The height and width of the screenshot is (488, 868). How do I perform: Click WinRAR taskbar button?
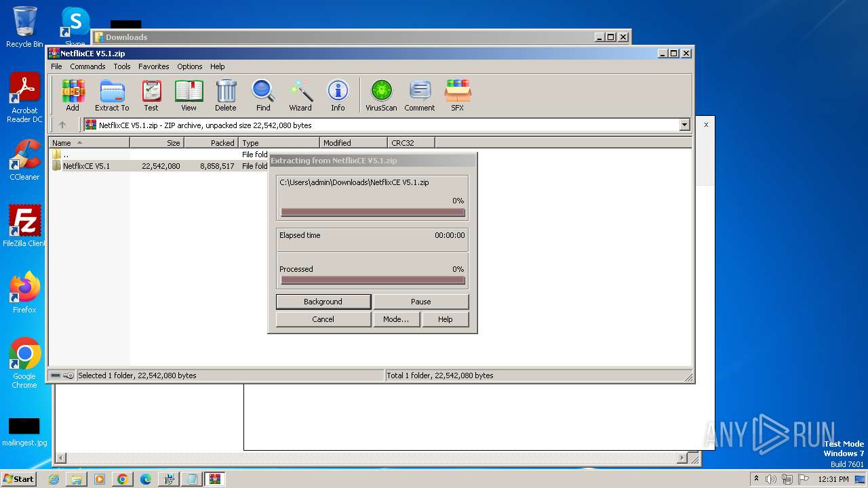coord(215,479)
